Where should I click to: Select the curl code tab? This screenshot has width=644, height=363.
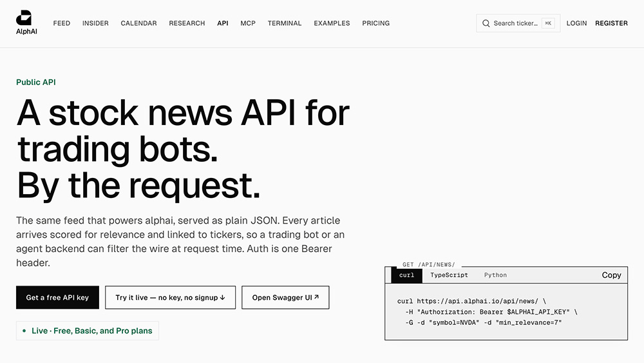[x=406, y=275]
